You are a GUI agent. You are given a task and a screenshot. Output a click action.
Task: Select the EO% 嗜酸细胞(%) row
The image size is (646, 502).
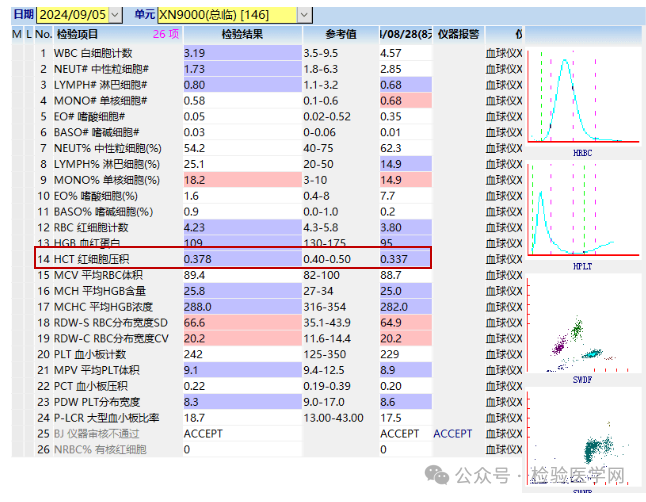coord(268,196)
